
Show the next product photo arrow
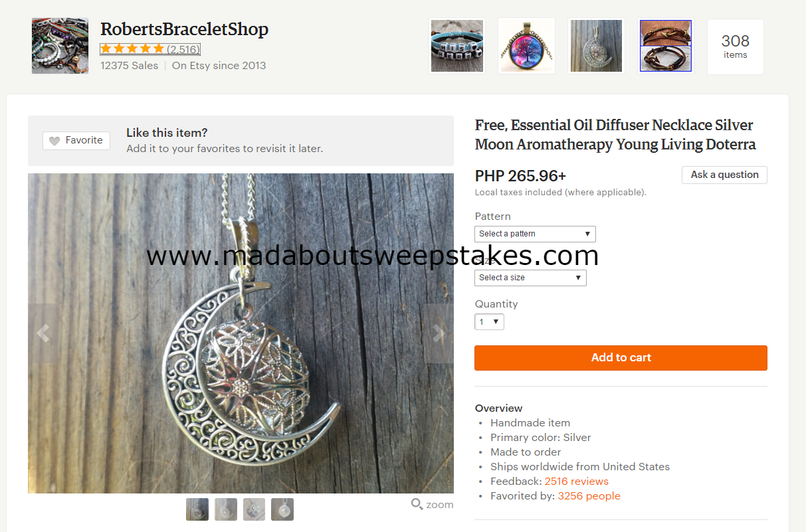pos(439,333)
